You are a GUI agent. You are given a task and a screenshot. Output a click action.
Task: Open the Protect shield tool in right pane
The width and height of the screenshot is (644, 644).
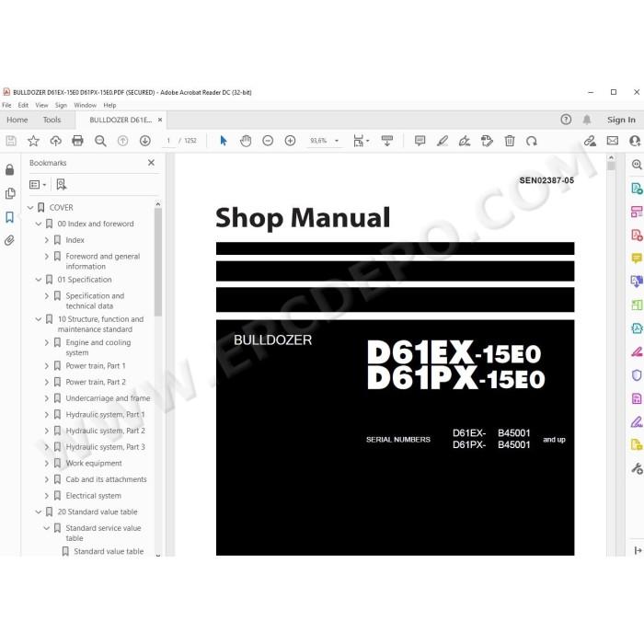pyautogui.click(x=637, y=375)
